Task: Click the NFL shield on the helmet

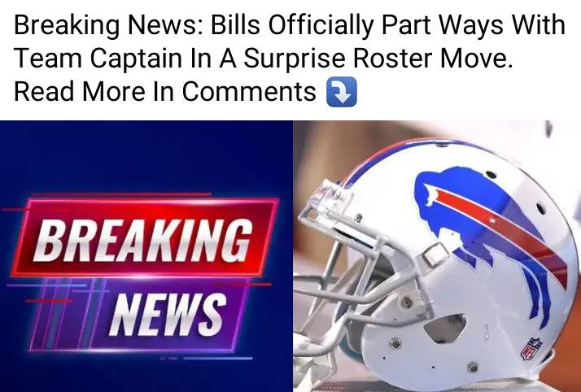Action: [x=531, y=349]
